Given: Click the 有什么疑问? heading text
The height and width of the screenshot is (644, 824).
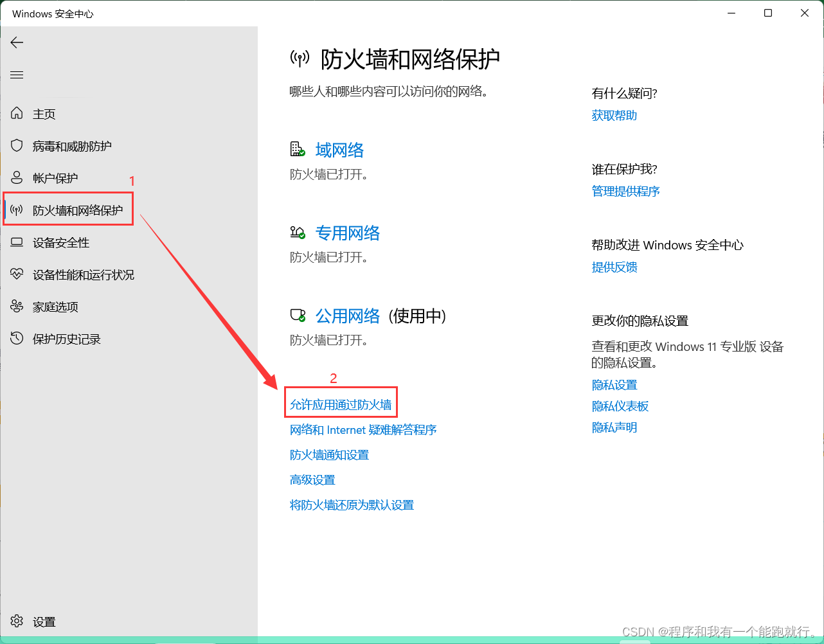Looking at the screenshot, I should (625, 93).
